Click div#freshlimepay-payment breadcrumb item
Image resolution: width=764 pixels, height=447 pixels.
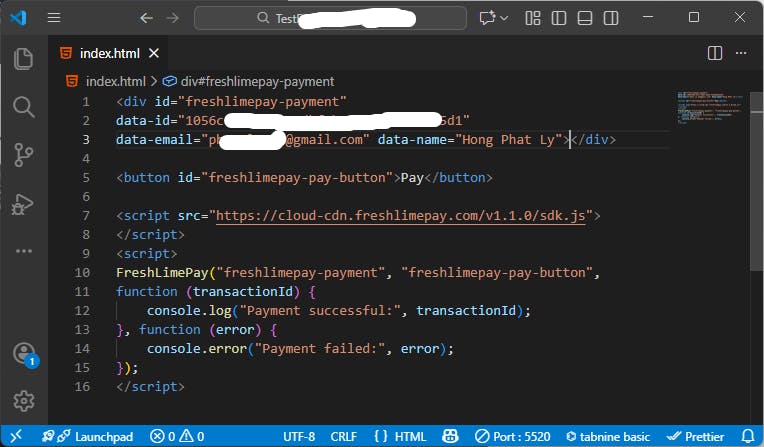257,81
